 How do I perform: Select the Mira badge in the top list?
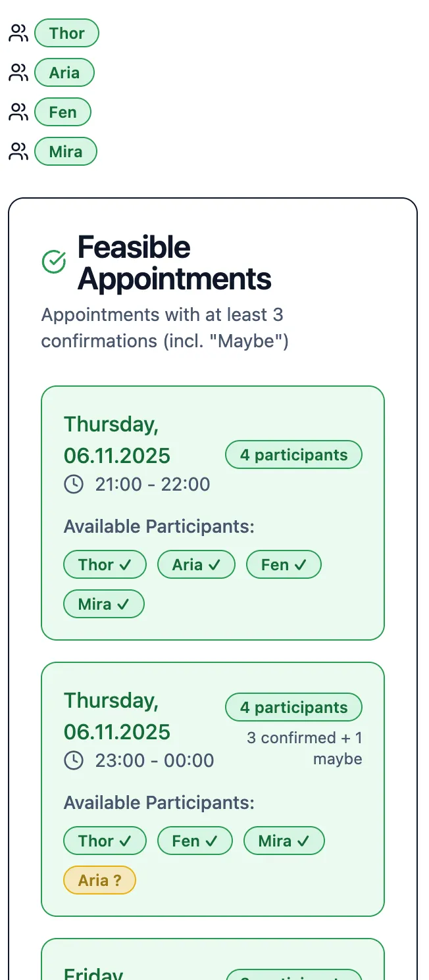65,152
